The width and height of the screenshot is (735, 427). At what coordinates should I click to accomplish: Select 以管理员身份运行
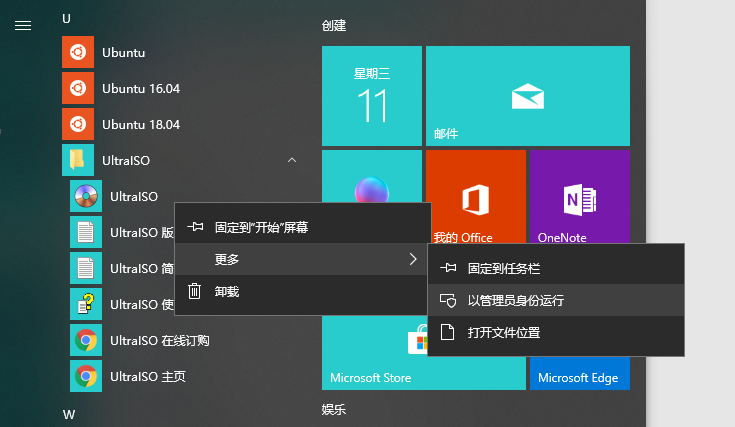(556, 300)
